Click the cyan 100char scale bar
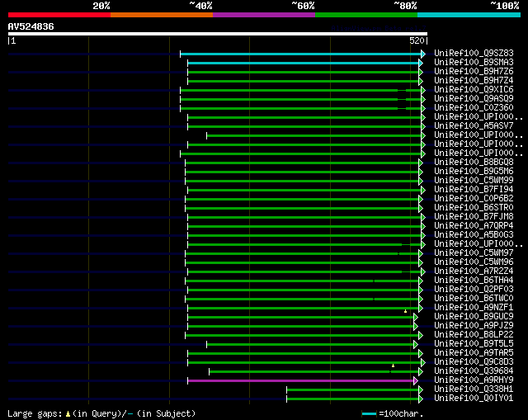528x420 pixels. click(x=369, y=413)
